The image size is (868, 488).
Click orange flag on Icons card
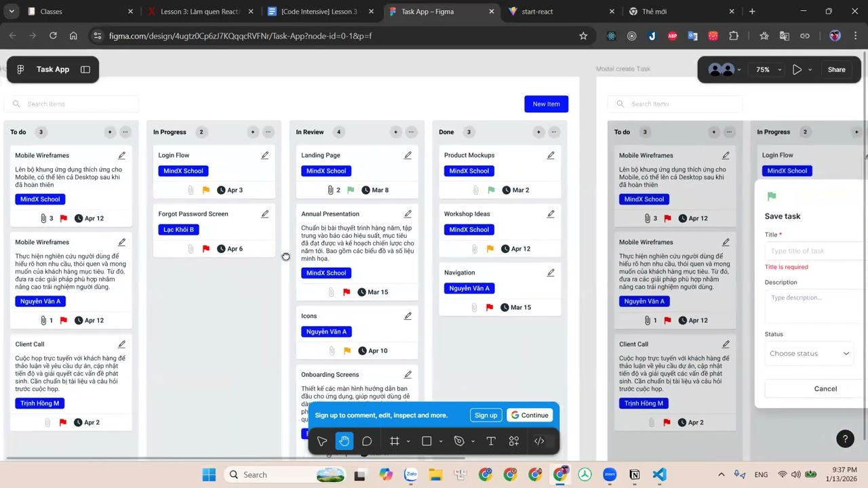[x=347, y=351]
